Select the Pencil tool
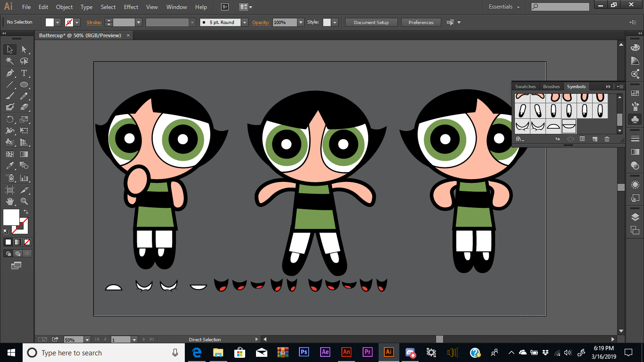Image resolution: width=644 pixels, height=362 pixels. [x=24, y=96]
